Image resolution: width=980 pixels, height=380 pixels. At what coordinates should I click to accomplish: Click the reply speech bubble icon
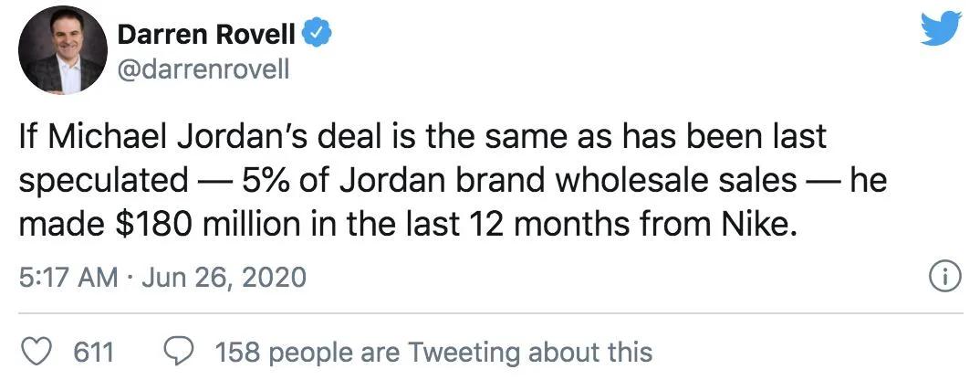178,352
